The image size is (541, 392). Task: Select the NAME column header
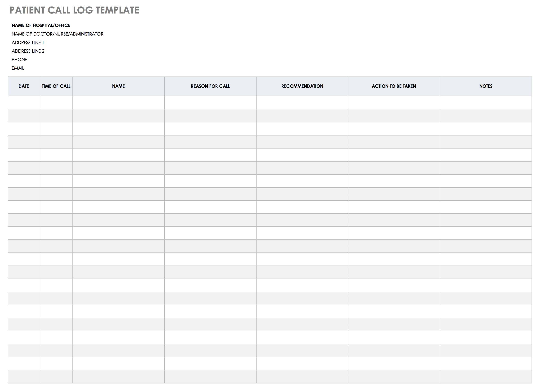pos(118,86)
